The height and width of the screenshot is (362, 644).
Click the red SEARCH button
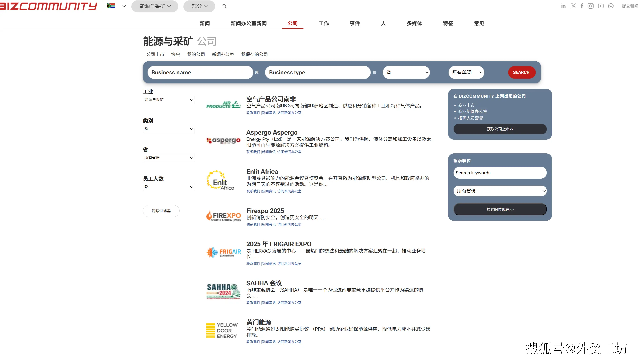click(x=522, y=73)
